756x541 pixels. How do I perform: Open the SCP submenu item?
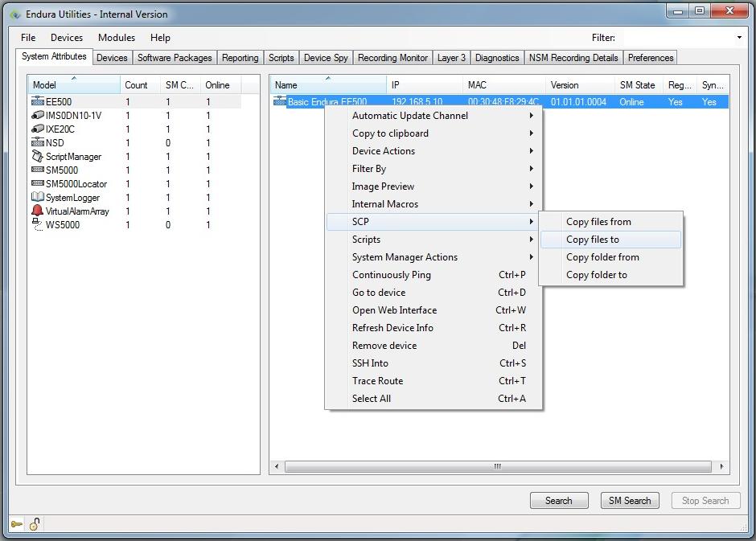pyautogui.click(x=434, y=222)
